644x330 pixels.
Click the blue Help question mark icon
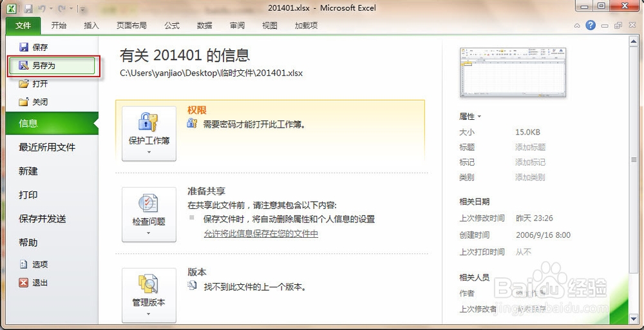(x=591, y=26)
